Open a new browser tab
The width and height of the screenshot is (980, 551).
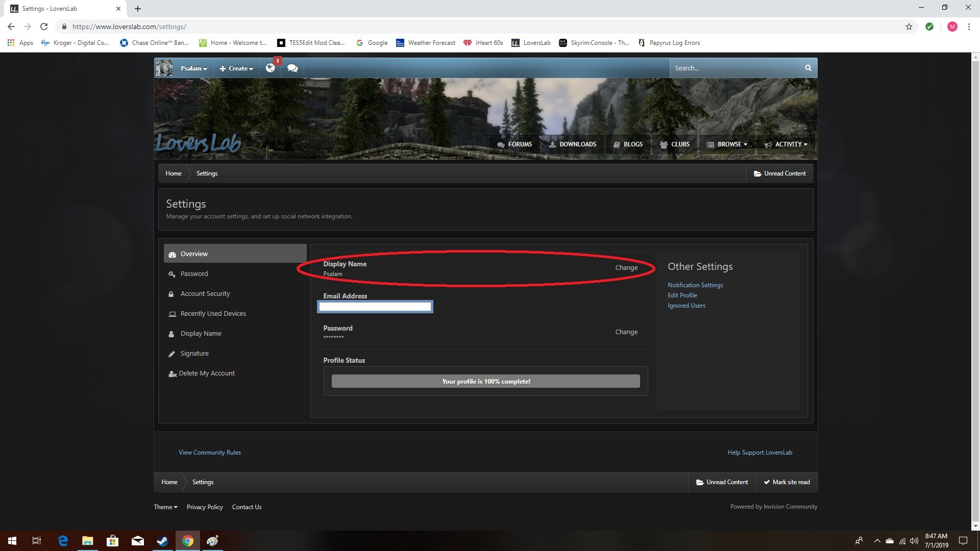138,9
